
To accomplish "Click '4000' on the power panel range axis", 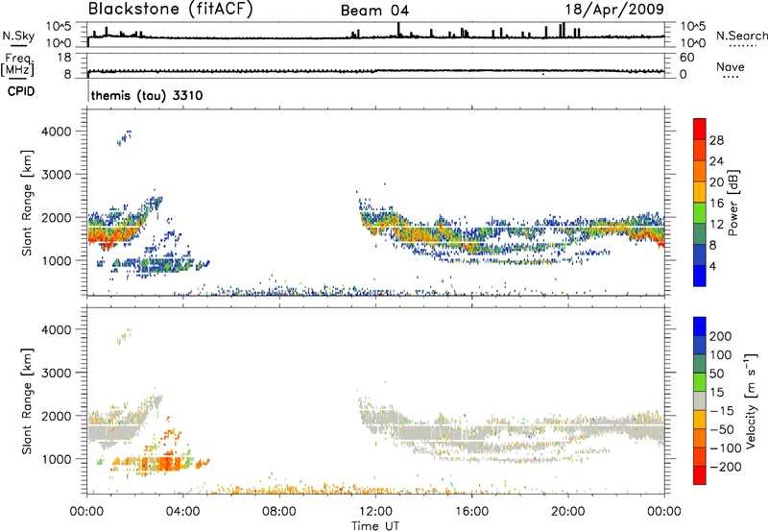I will (x=57, y=132).
